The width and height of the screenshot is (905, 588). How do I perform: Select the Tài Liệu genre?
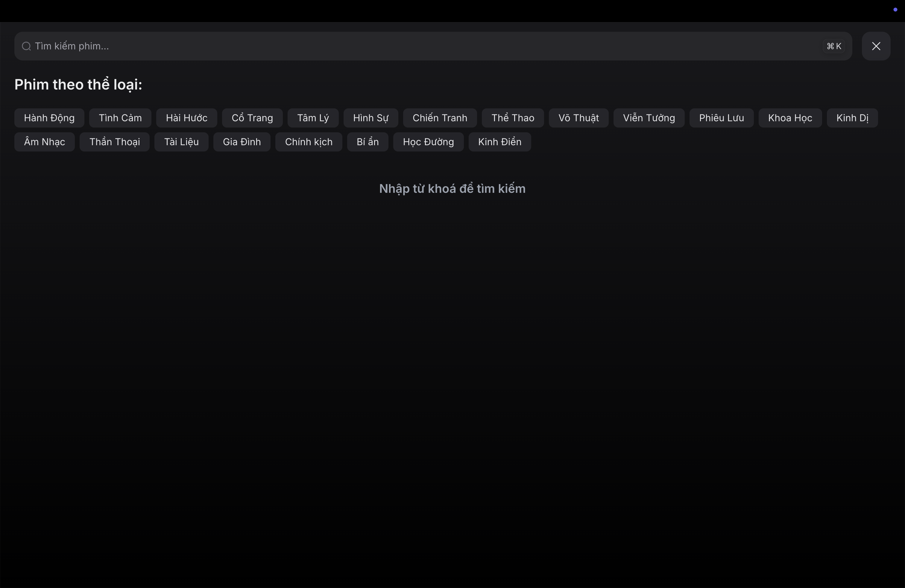(x=181, y=142)
